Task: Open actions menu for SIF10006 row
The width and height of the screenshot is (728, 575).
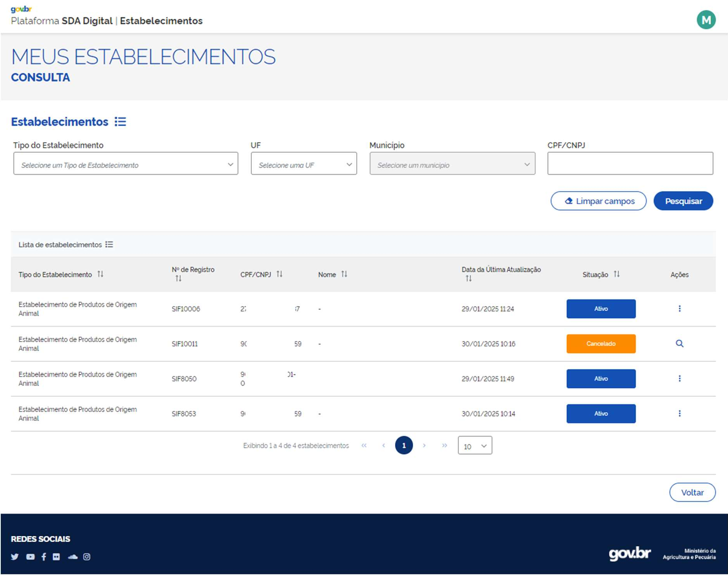Action: pyautogui.click(x=679, y=308)
